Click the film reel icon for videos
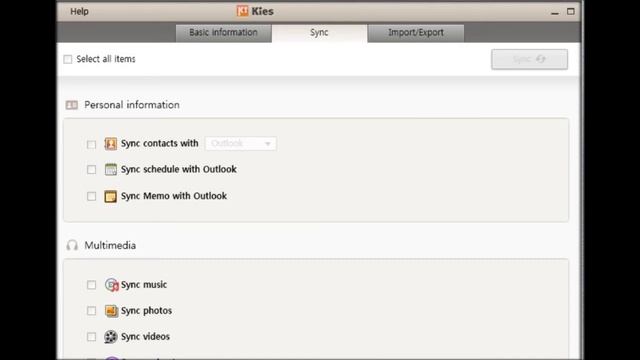This screenshot has height=360, width=640. pos(111,337)
